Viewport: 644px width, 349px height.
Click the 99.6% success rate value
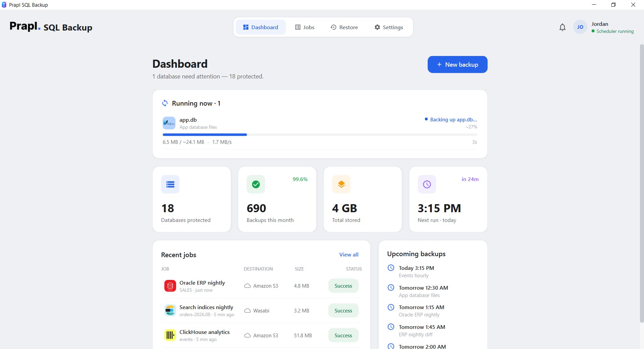(x=300, y=179)
